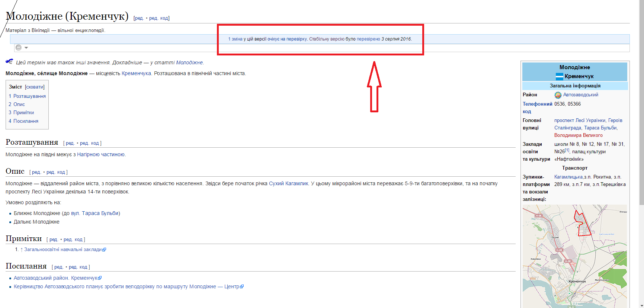The height and width of the screenshot is (308, 644).
Task: Click the Автозаводський district emblem icon
Action: (558, 95)
